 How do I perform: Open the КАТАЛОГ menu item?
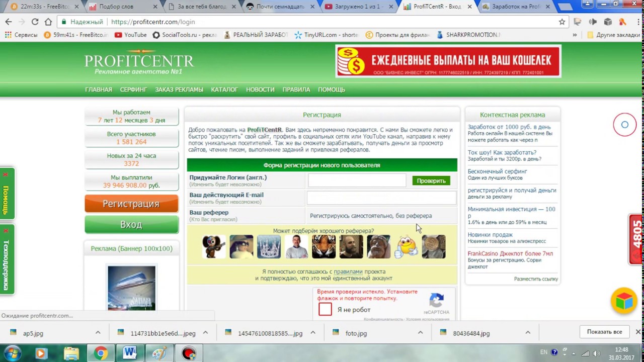[x=224, y=89]
